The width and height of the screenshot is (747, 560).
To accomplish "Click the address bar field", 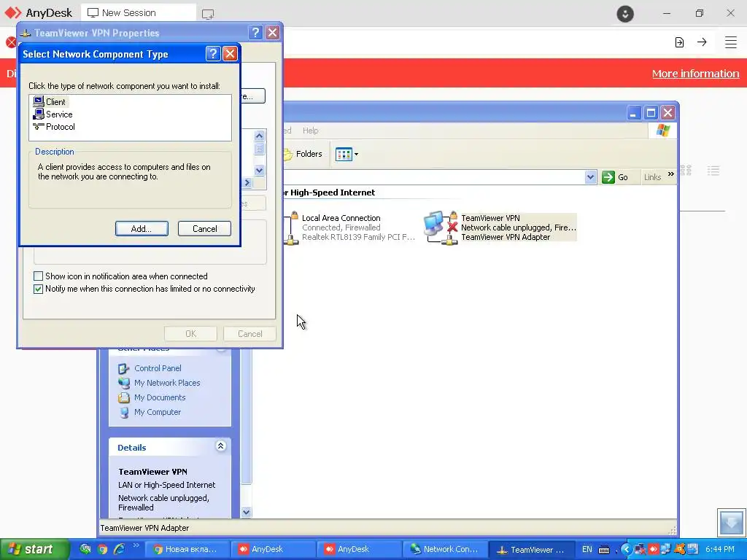I will (x=435, y=177).
